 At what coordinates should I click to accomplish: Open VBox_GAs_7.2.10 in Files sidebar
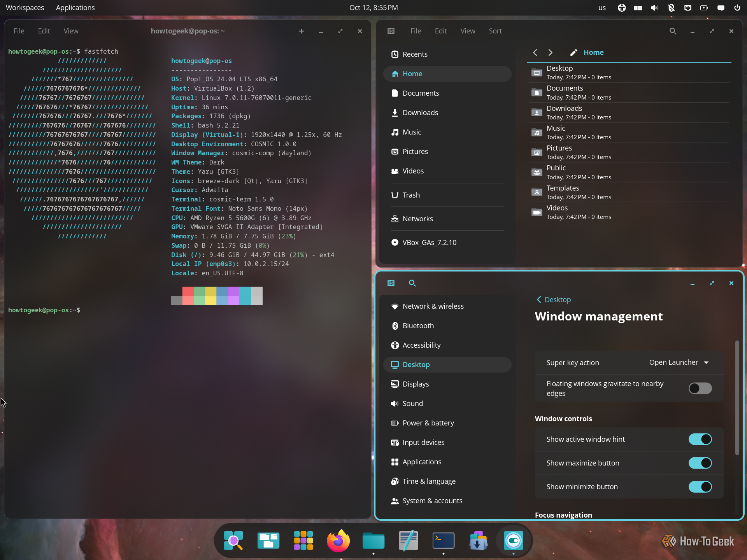(447, 243)
